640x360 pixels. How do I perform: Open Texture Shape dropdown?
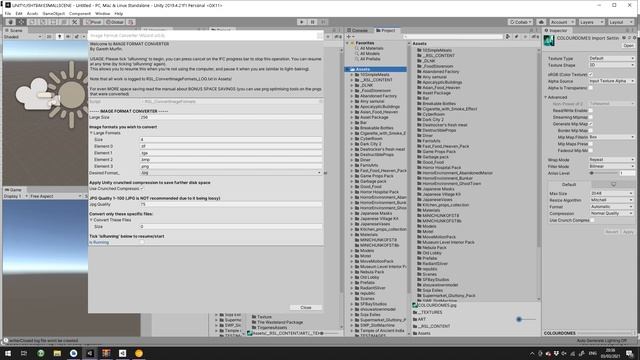(611, 65)
